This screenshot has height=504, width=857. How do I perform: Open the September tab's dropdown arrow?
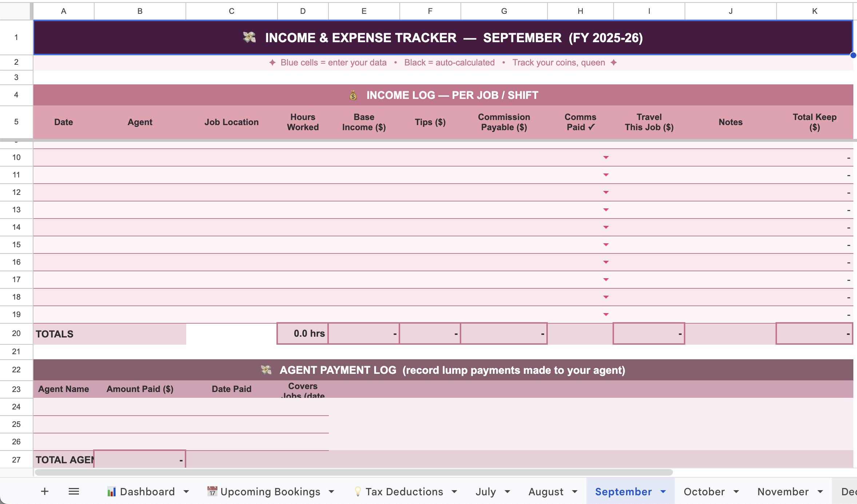click(663, 492)
